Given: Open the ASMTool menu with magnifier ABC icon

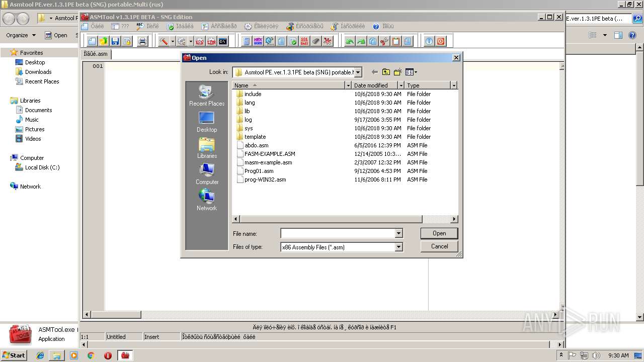Looking at the screenshot, I should [x=147, y=26].
